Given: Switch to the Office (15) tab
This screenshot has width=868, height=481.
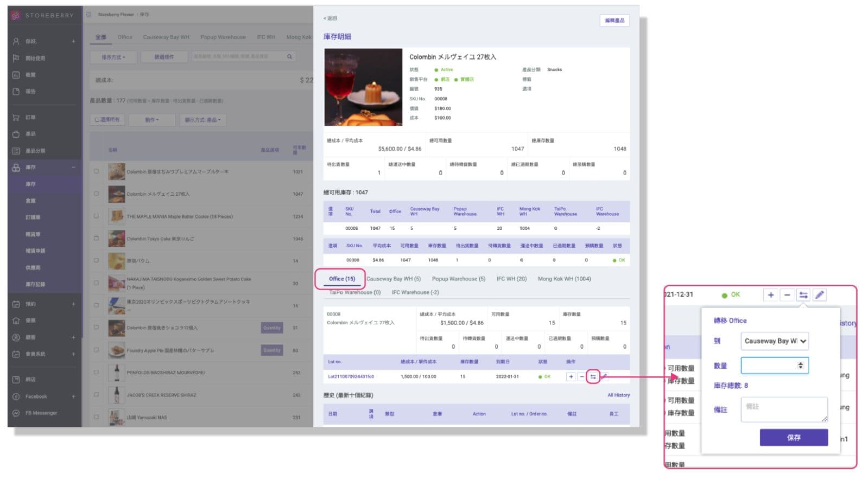Looking at the screenshot, I should coord(342,279).
